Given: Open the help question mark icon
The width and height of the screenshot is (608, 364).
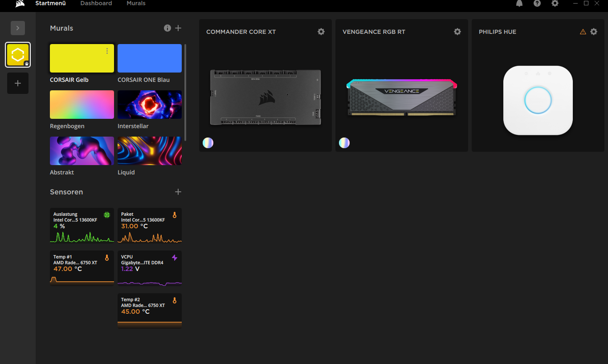Looking at the screenshot, I should [537, 3].
